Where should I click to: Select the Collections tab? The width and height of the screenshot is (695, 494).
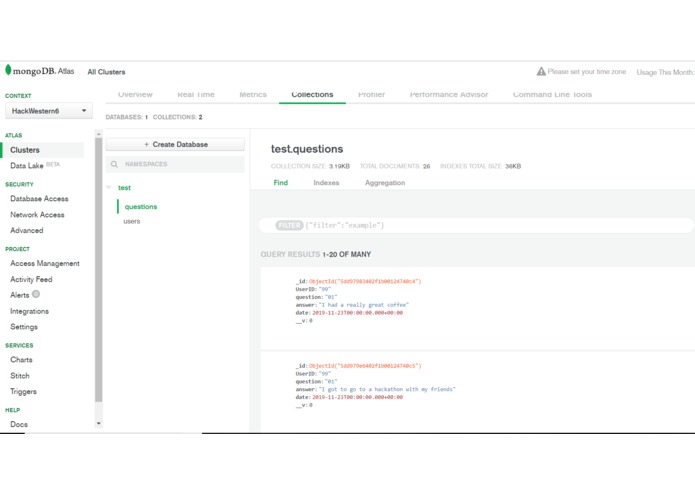click(312, 94)
